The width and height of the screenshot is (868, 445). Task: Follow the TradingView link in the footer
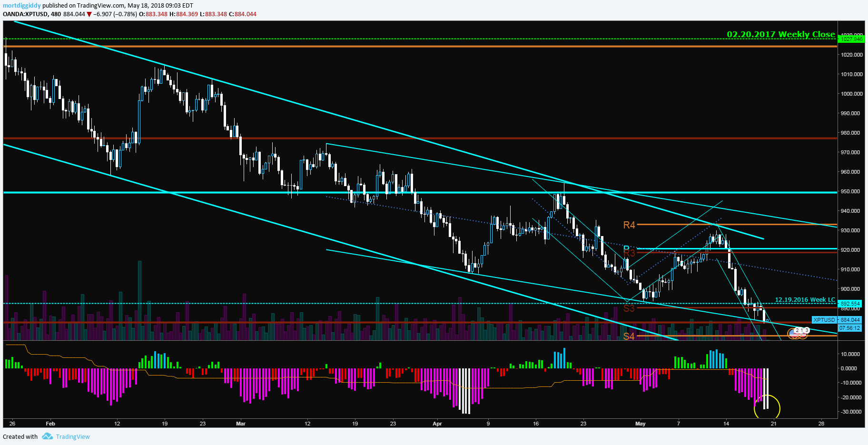pos(73,436)
